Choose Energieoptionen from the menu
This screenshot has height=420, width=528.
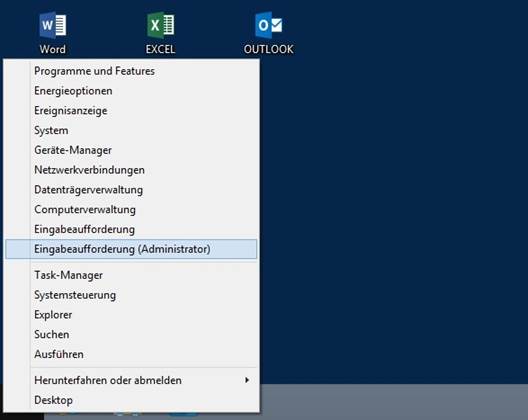point(131,91)
